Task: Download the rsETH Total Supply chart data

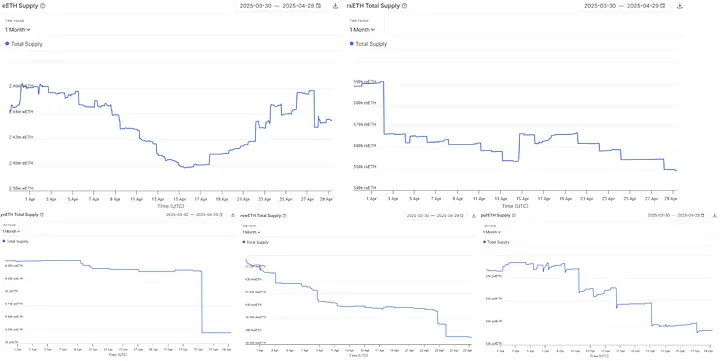Action: point(680,6)
